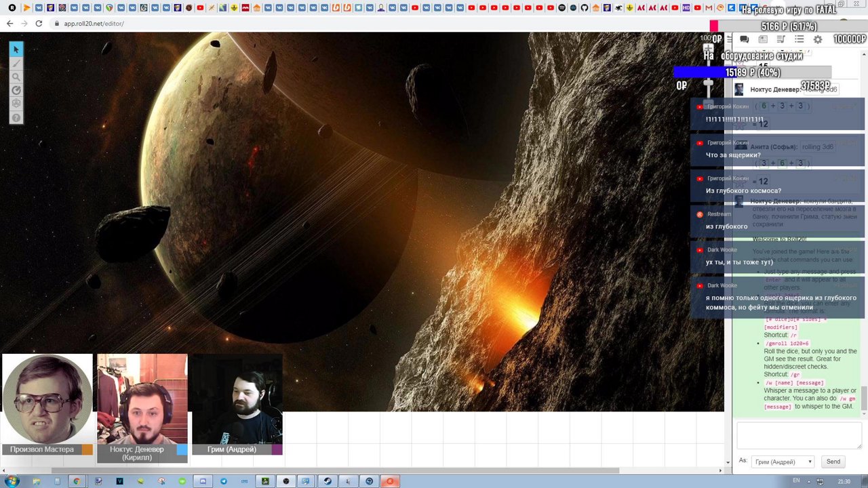868x488 pixels.
Task: Open File Explorer from the taskbar
Action: [x=36, y=481]
